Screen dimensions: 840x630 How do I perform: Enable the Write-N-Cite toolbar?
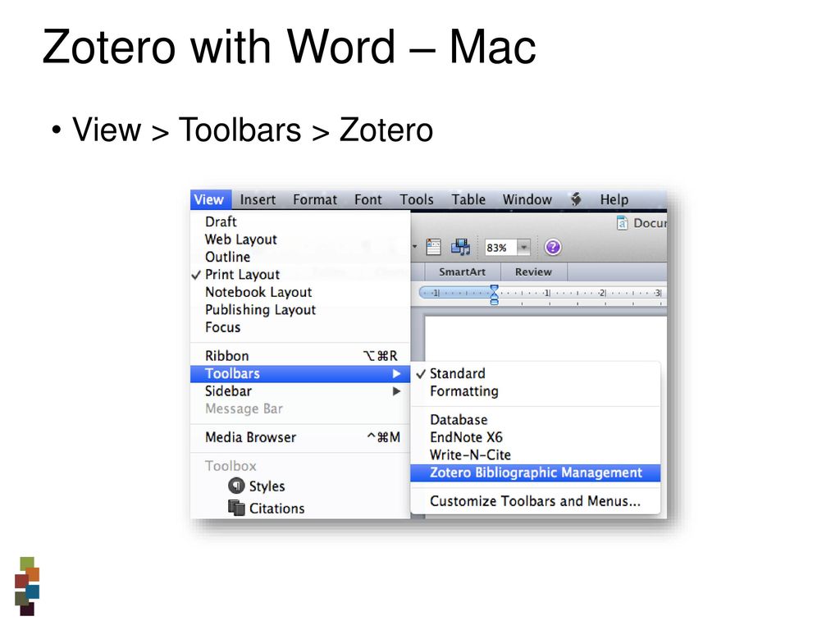pos(535,455)
